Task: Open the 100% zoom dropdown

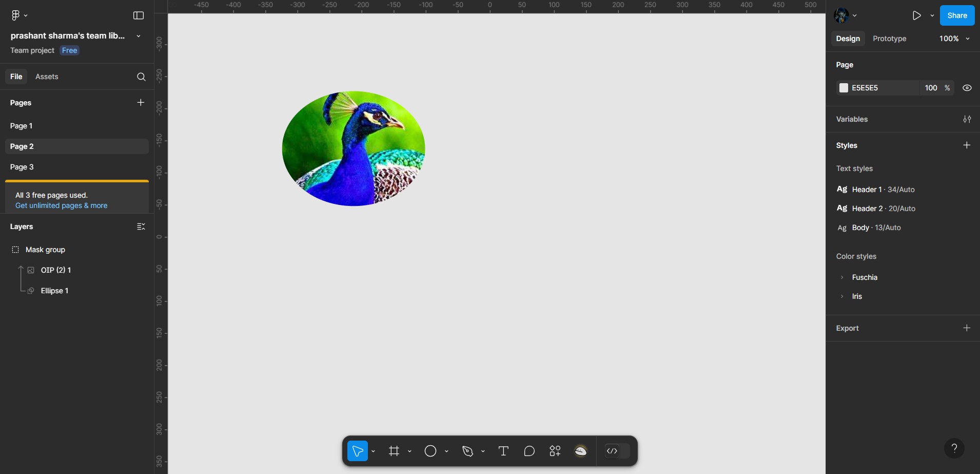Action: [x=954, y=39]
